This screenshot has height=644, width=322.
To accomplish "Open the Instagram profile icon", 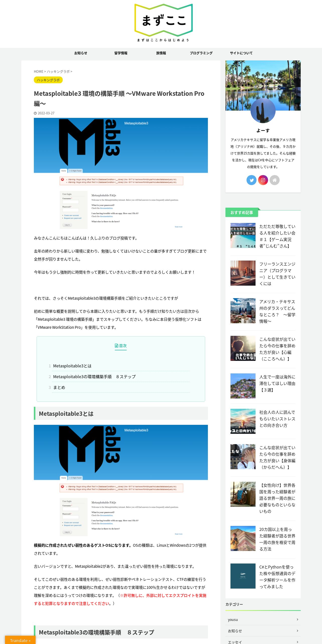I will [263, 180].
